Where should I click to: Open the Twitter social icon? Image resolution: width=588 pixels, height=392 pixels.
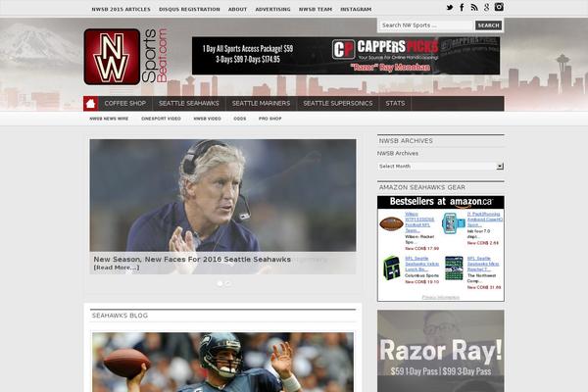(x=450, y=7)
